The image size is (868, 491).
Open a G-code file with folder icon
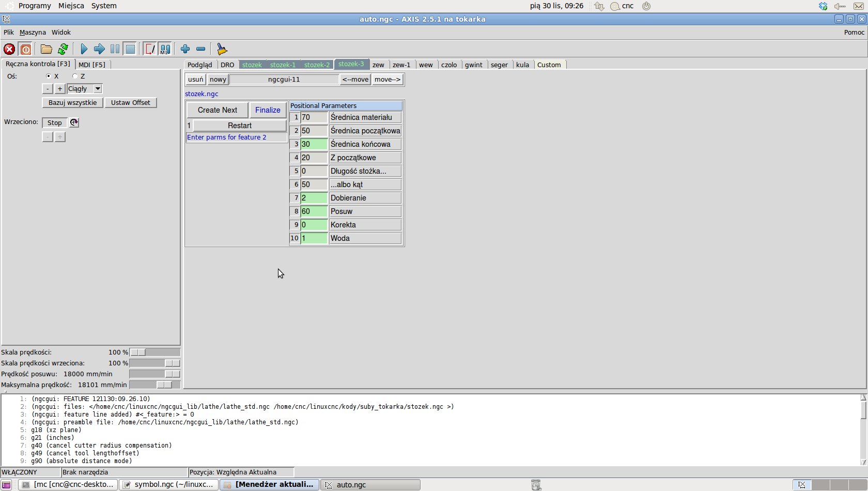47,49
